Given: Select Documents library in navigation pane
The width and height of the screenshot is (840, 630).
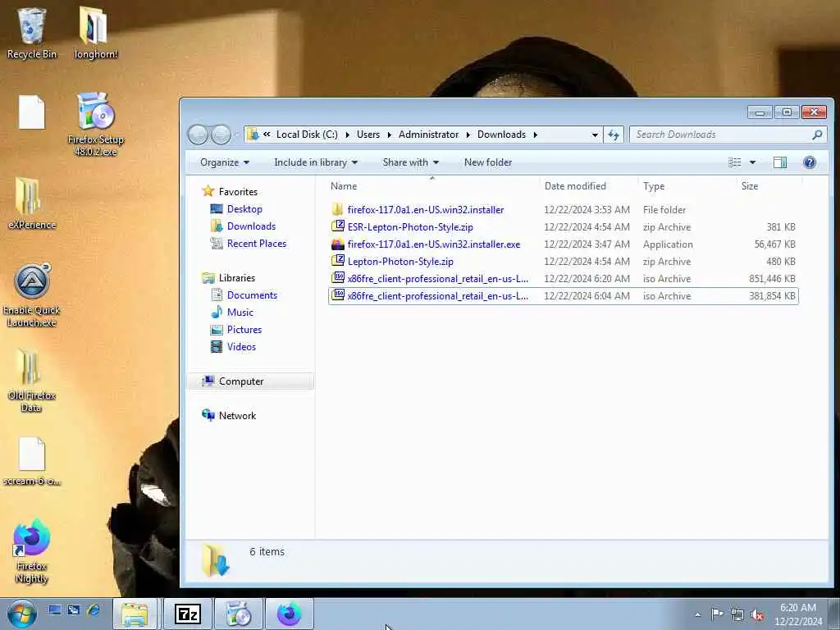Looking at the screenshot, I should 244,295.
